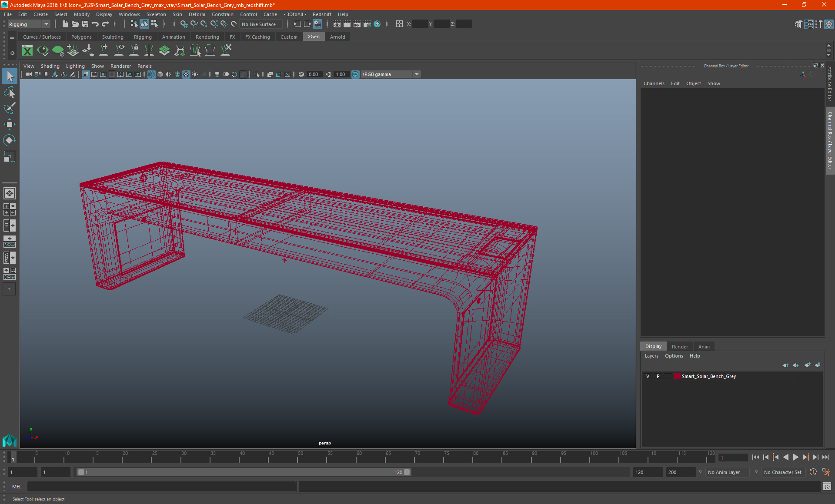Image resolution: width=835 pixels, height=504 pixels.
Task: Switch to the Polygons shelf tab
Action: (x=81, y=37)
